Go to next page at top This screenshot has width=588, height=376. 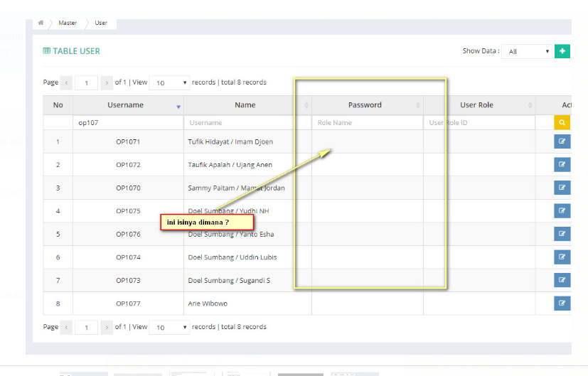(x=107, y=83)
